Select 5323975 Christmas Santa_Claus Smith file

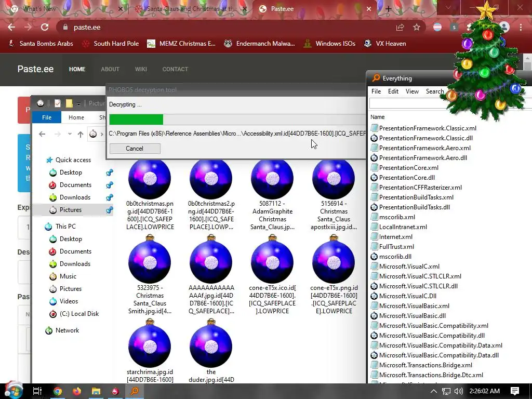click(x=150, y=275)
